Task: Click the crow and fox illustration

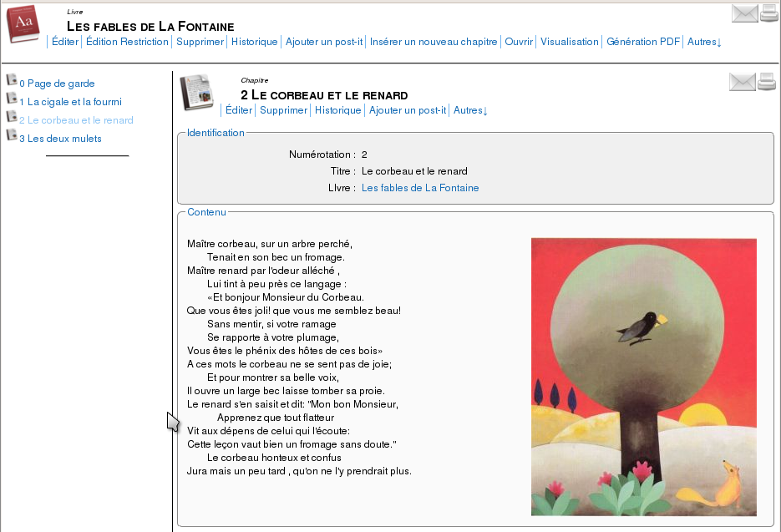Action: [643, 377]
